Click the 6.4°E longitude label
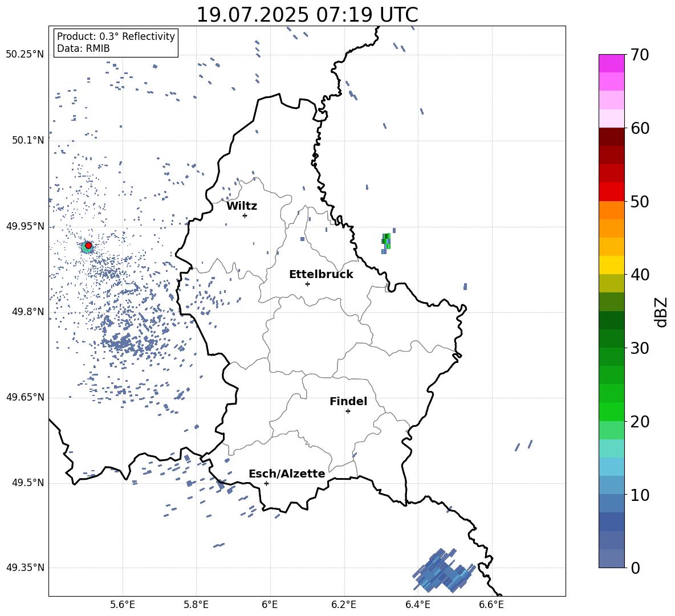675x616 pixels. click(417, 605)
